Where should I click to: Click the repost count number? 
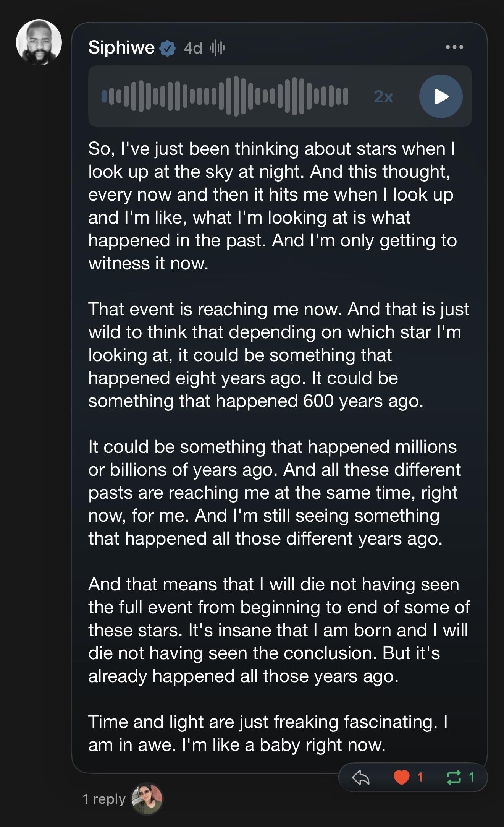click(x=472, y=777)
